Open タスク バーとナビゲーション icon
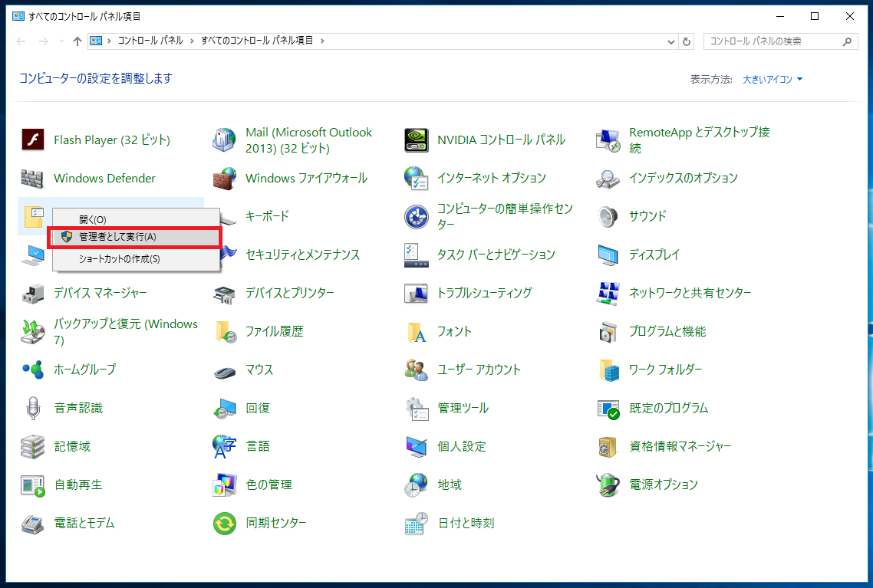This screenshot has width=873, height=588. point(417,255)
